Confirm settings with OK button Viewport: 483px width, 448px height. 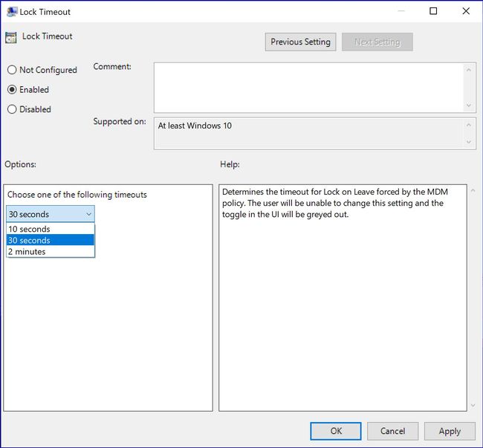tap(336, 431)
